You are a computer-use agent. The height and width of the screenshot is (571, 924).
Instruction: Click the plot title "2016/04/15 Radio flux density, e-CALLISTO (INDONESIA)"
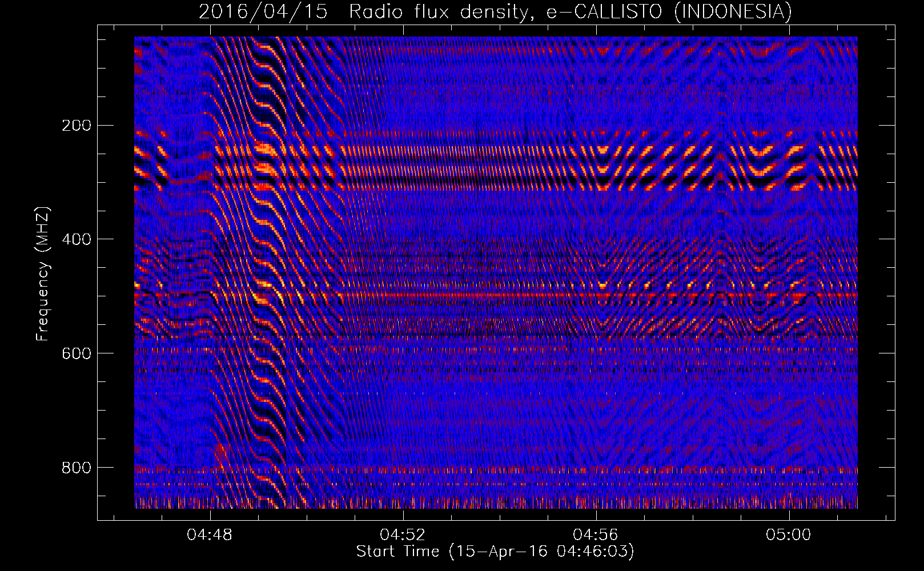point(495,11)
